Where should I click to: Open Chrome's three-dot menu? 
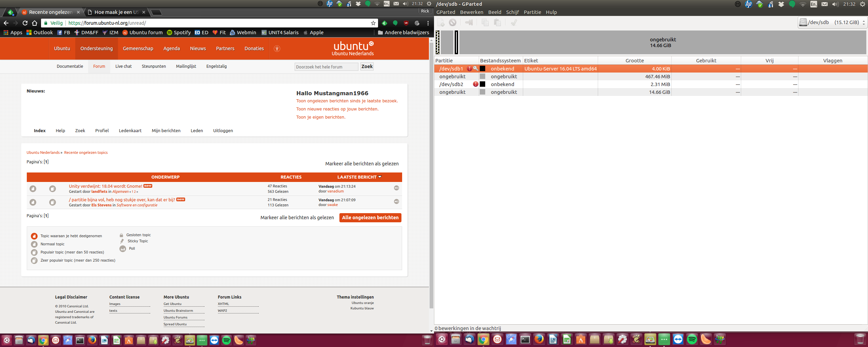428,23
